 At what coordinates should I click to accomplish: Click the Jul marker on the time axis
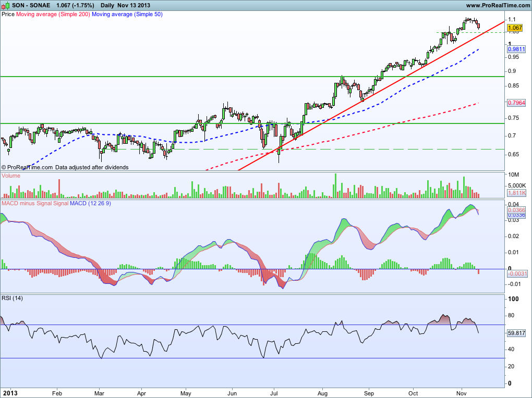point(274,393)
